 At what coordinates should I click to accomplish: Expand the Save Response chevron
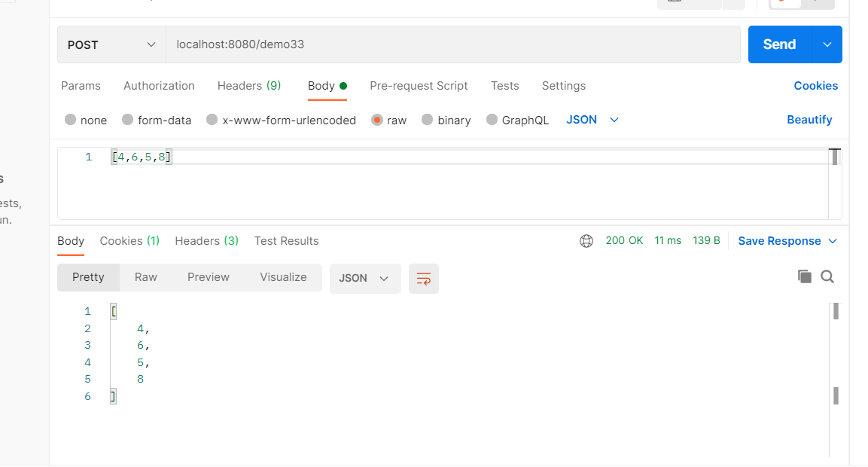[x=833, y=241]
